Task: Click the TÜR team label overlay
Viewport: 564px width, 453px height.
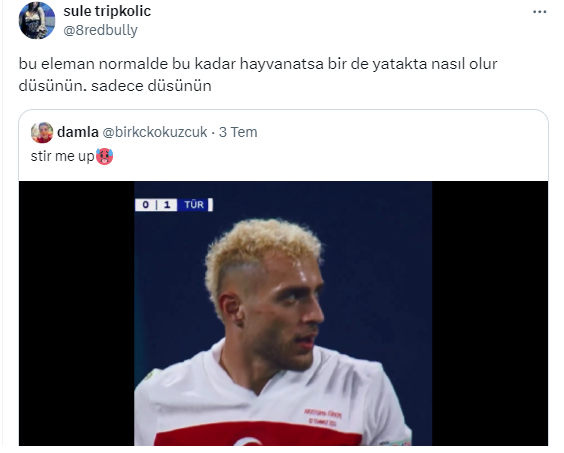Action: click(195, 205)
